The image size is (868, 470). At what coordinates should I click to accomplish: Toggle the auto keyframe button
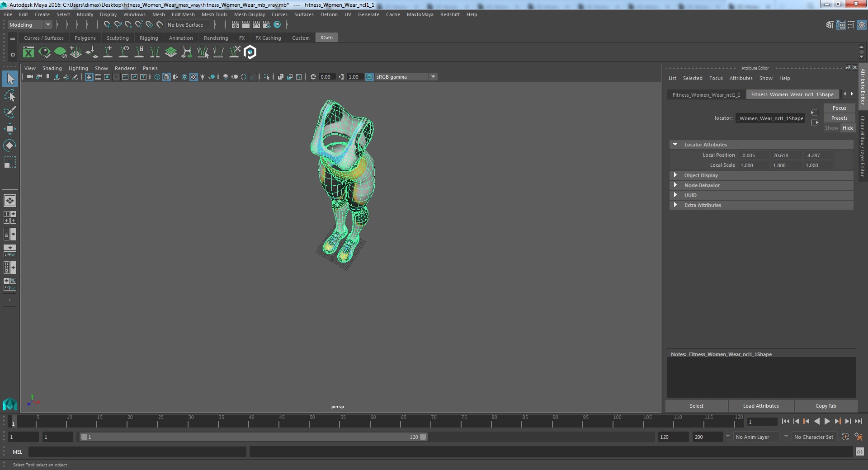[845, 437]
